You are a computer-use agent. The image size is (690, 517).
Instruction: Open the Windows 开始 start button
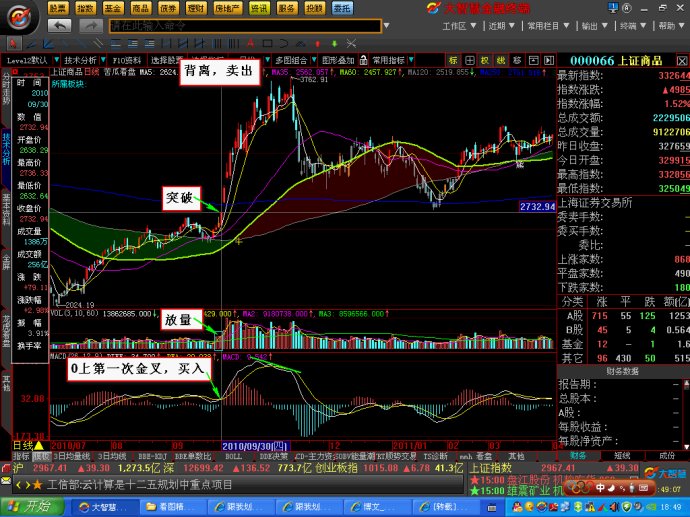(31, 506)
